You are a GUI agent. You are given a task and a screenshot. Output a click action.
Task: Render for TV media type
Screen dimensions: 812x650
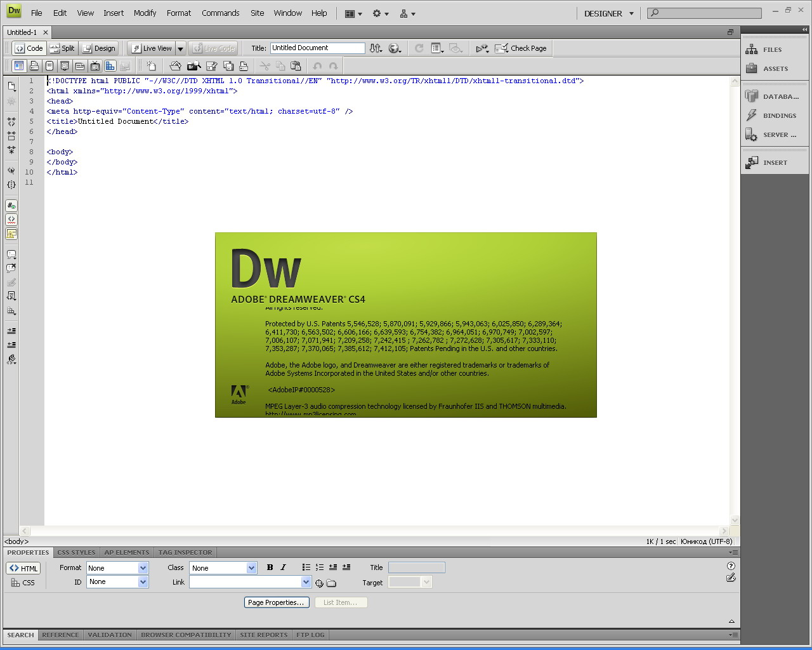pyautogui.click(x=95, y=65)
